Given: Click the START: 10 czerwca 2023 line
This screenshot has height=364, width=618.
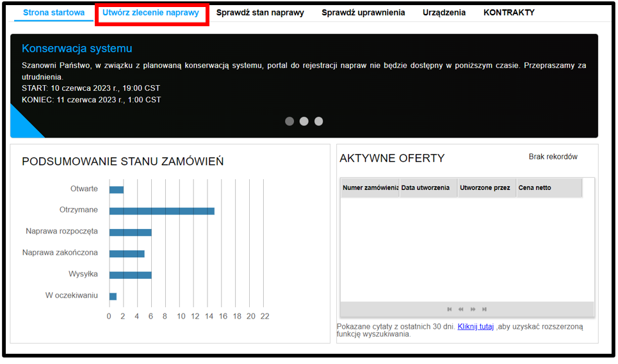Looking at the screenshot, I should tap(91, 88).
